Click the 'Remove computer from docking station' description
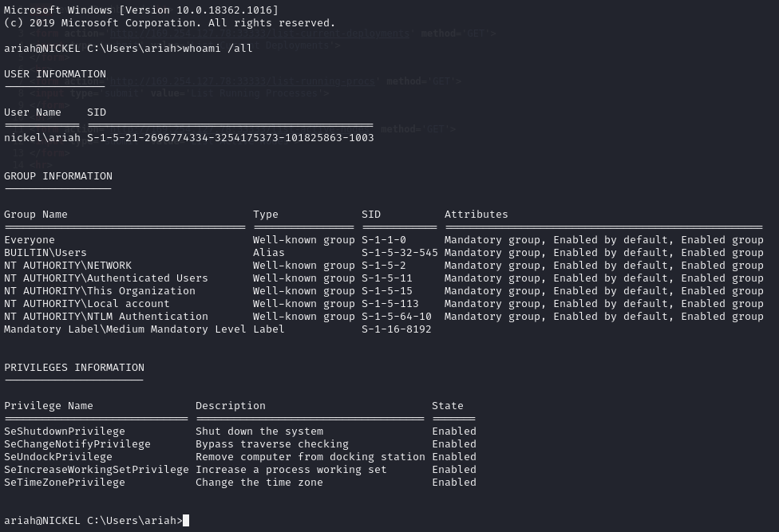 pos(310,457)
